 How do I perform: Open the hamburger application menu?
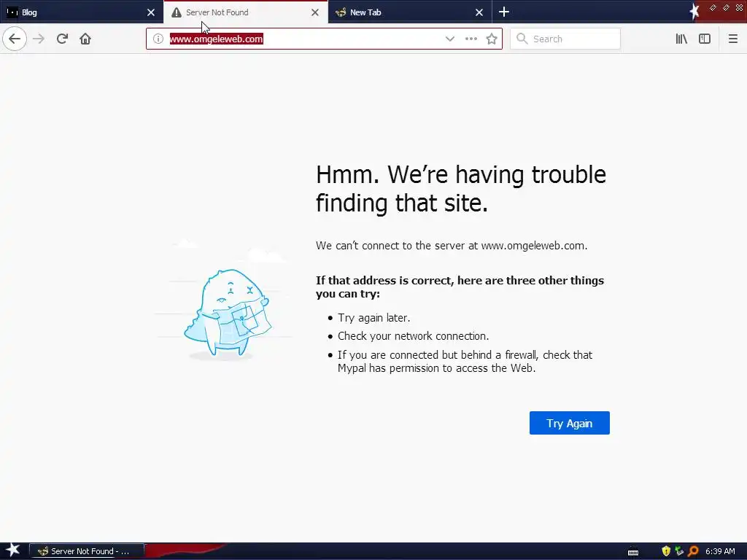732,39
